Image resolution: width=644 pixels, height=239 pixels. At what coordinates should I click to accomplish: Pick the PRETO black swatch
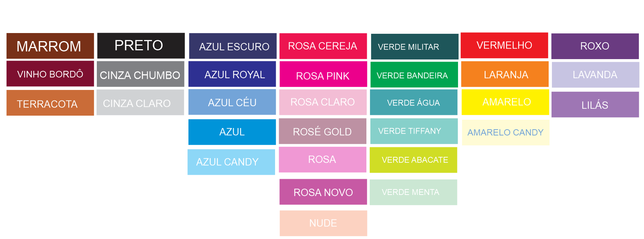[141, 46]
